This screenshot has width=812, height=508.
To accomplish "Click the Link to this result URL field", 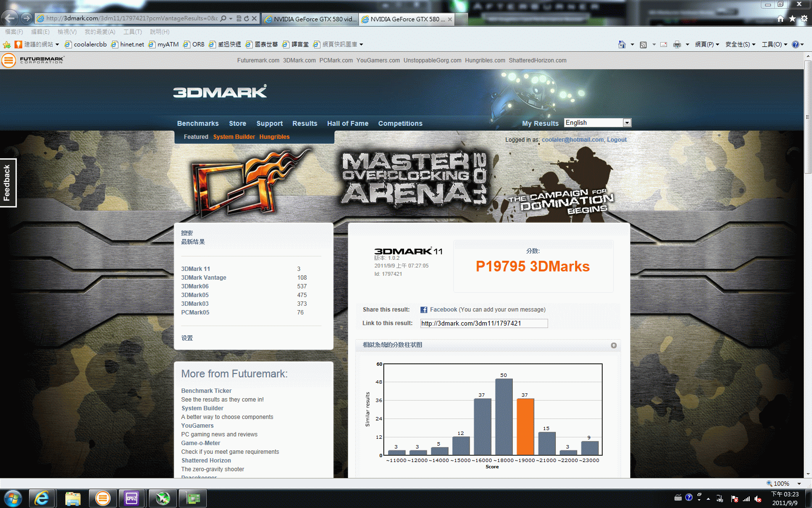I will click(484, 323).
